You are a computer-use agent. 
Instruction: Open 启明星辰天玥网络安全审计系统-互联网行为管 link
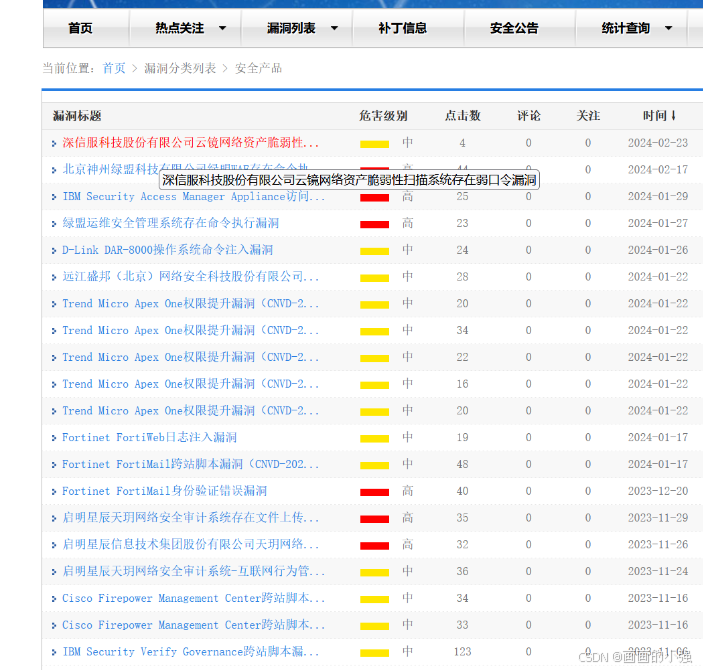pyautogui.click(x=193, y=571)
